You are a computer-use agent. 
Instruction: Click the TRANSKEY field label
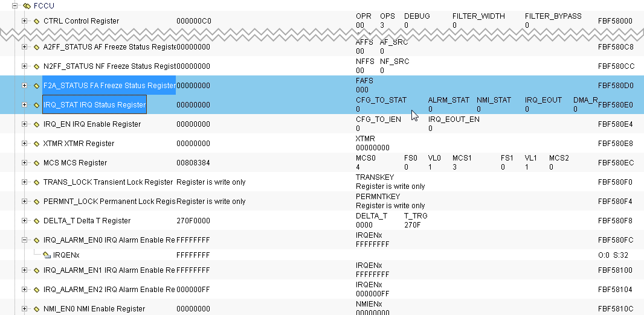pyautogui.click(x=375, y=177)
